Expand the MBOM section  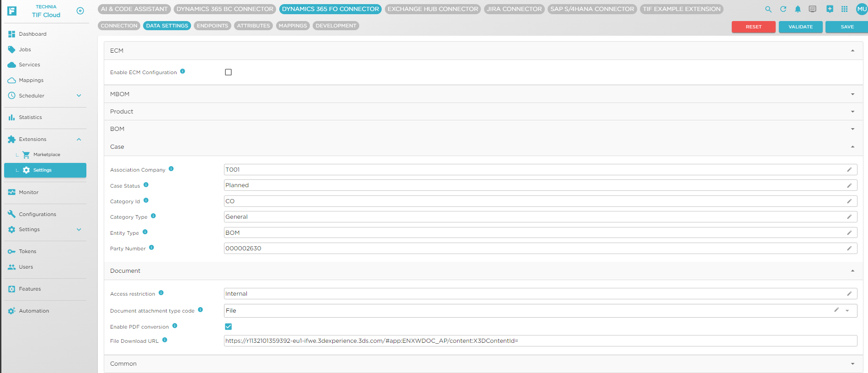(x=852, y=94)
